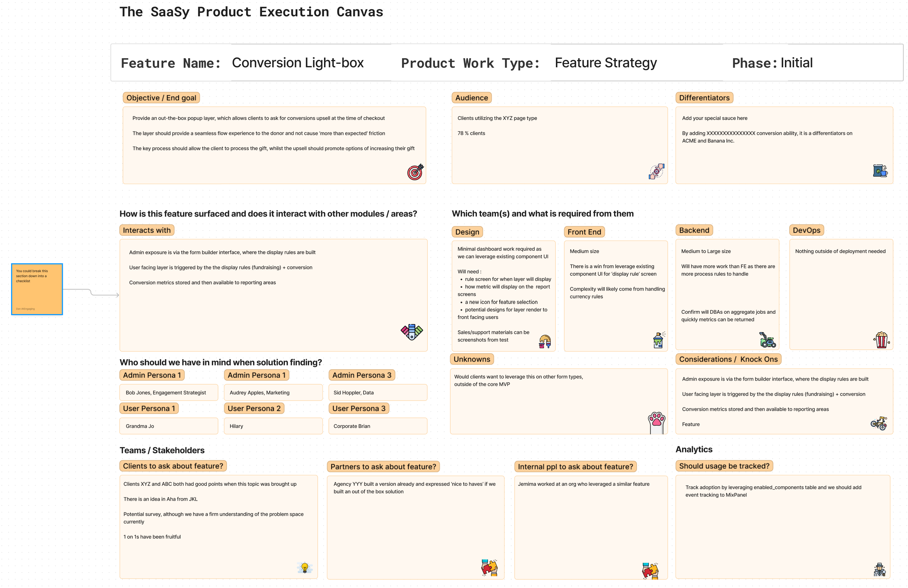The width and height of the screenshot is (908, 588).
Task: Click the bullseye target icon in Objective box
Action: [x=415, y=172]
